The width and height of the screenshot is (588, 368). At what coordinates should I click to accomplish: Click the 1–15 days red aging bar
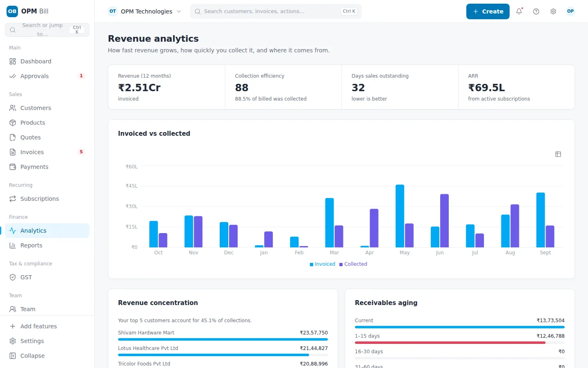coord(450,343)
